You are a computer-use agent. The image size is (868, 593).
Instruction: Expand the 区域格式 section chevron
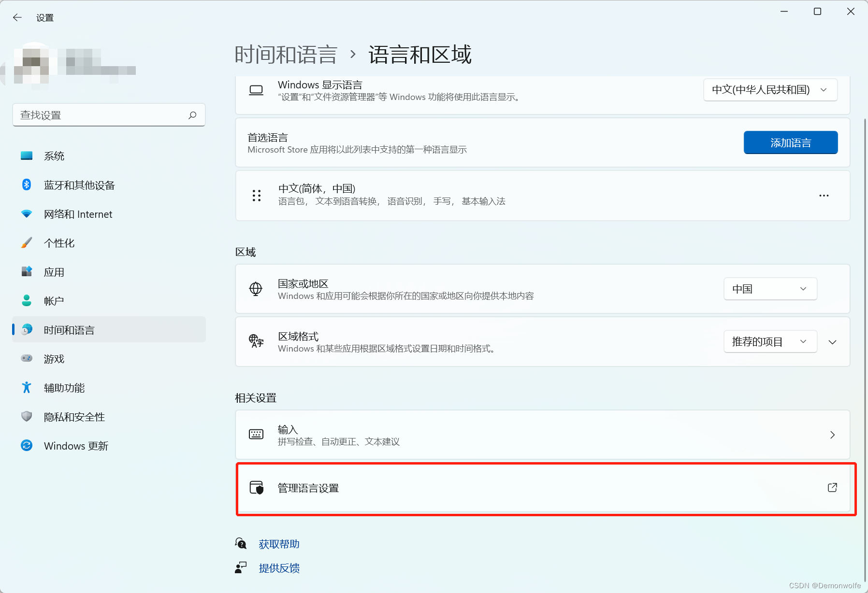[x=832, y=342]
